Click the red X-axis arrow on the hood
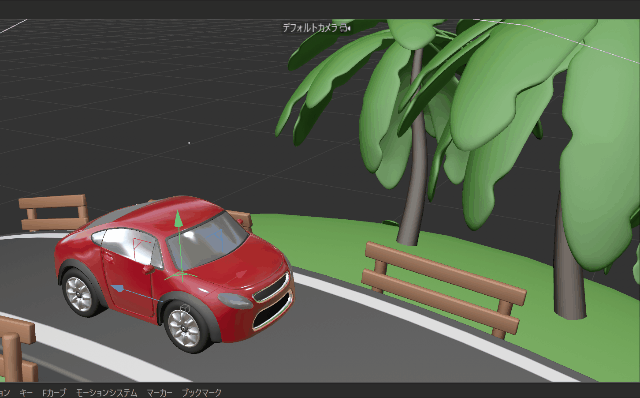The height and width of the screenshot is (398, 640). 242,274
